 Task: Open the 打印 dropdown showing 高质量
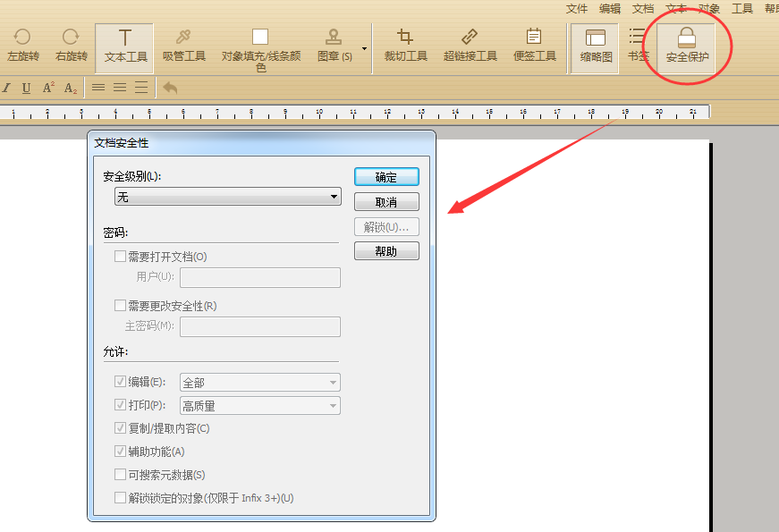[x=260, y=406]
